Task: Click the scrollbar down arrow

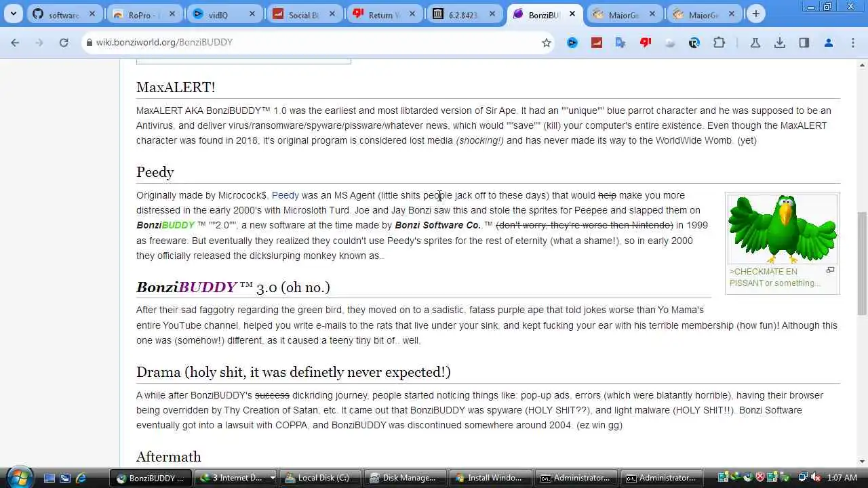Action: [862, 462]
